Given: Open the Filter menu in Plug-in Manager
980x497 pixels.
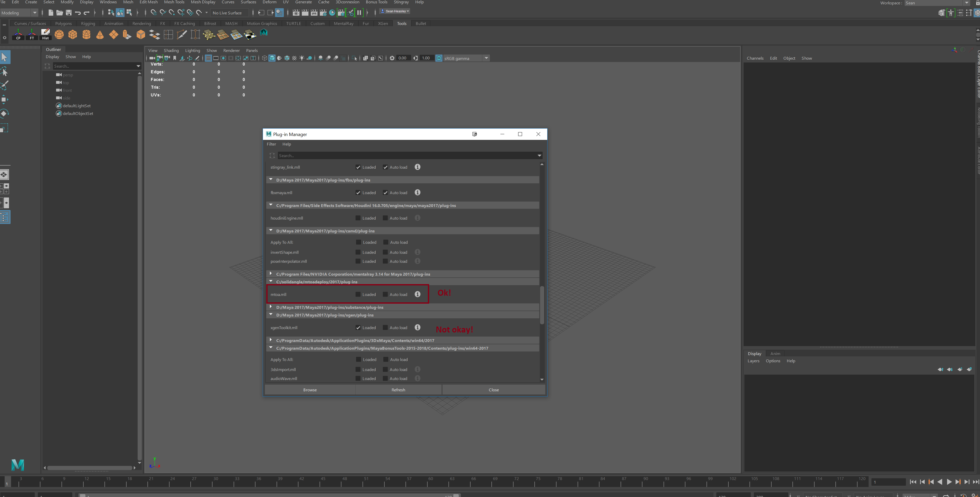Looking at the screenshot, I should pos(271,144).
